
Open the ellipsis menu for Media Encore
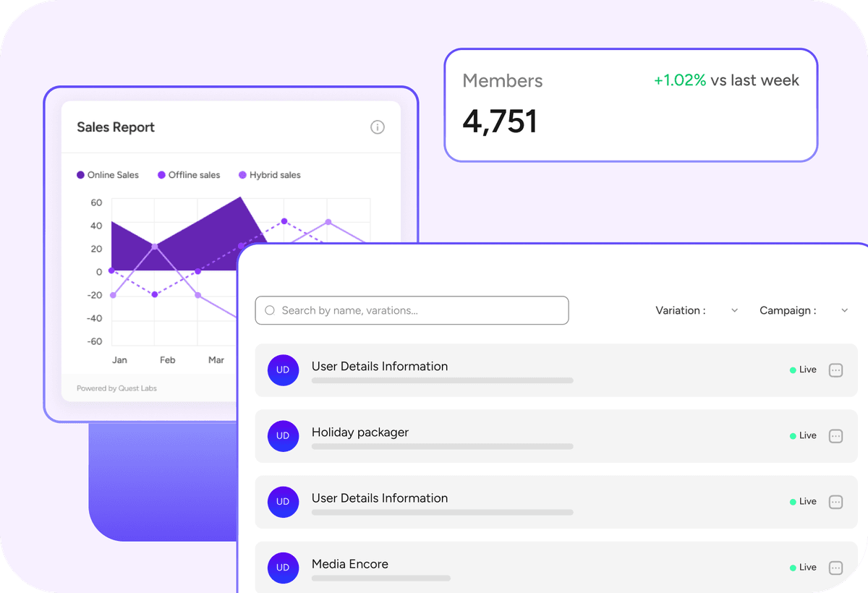[835, 568]
